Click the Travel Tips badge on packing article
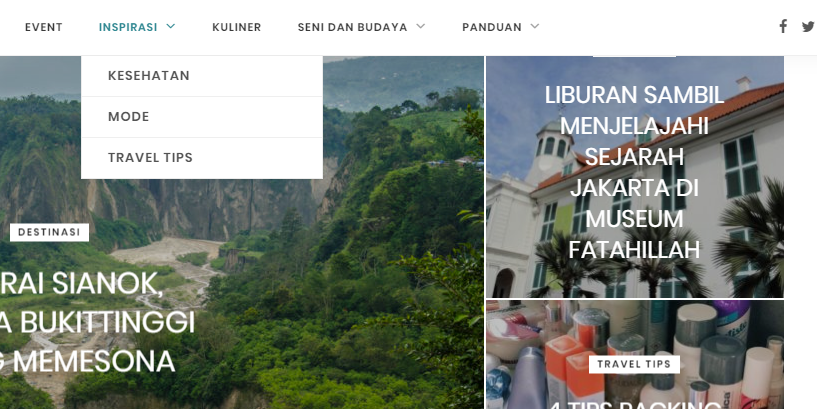 634,364
